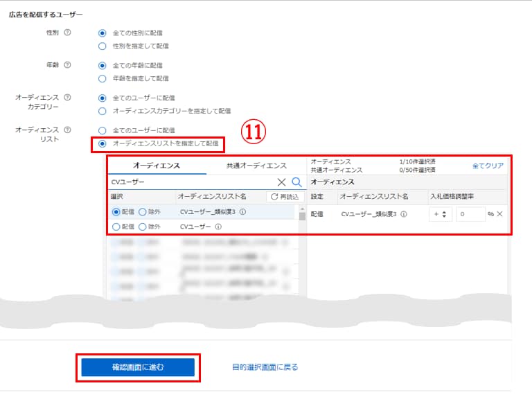The image size is (532, 406).
Task: Click info icon next to CVユーザー_類似度3 in left list
Action: 242,212
